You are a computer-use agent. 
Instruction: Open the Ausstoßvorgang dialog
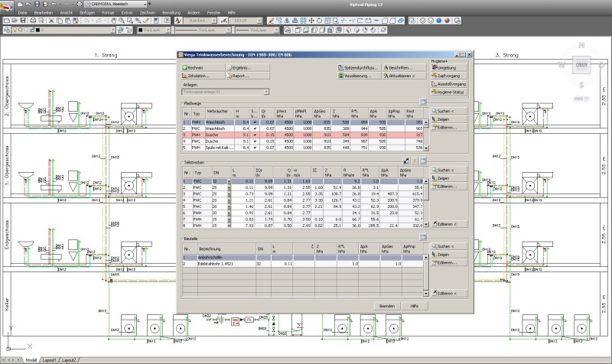[x=449, y=84]
